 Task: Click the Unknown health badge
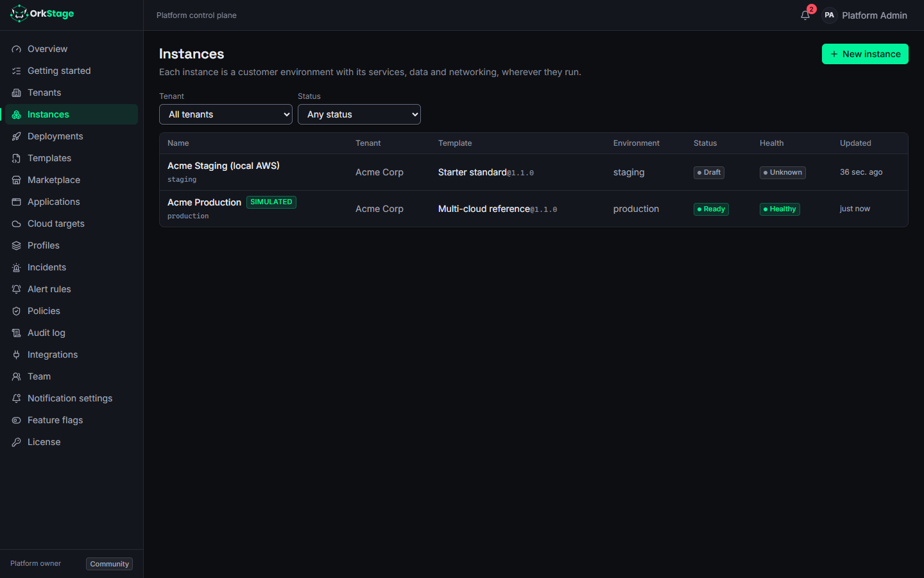pos(783,172)
